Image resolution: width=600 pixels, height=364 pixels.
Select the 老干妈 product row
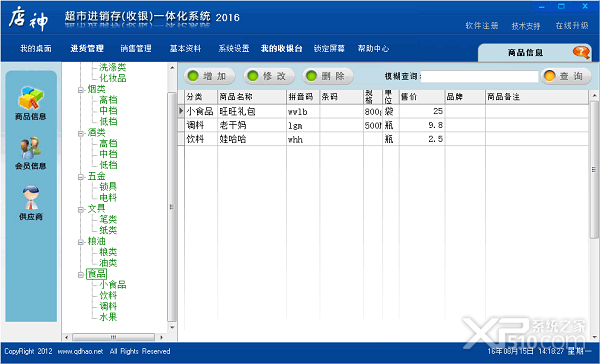pyautogui.click(x=383, y=125)
